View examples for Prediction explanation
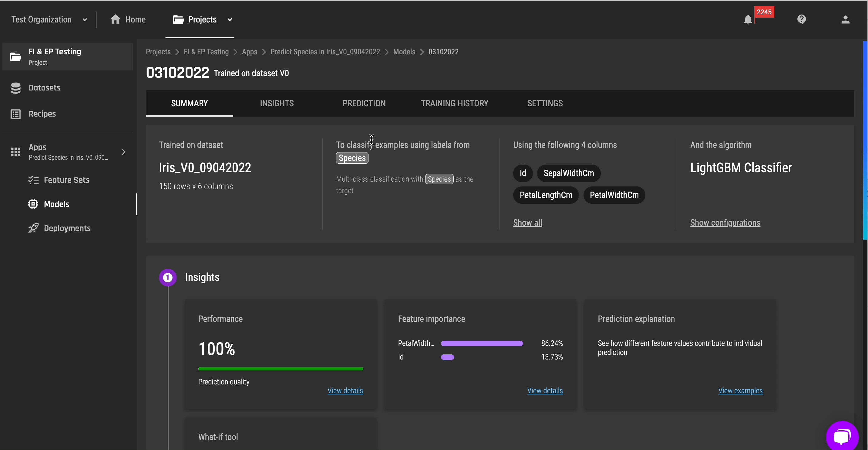This screenshot has height=450, width=868. tap(741, 390)
